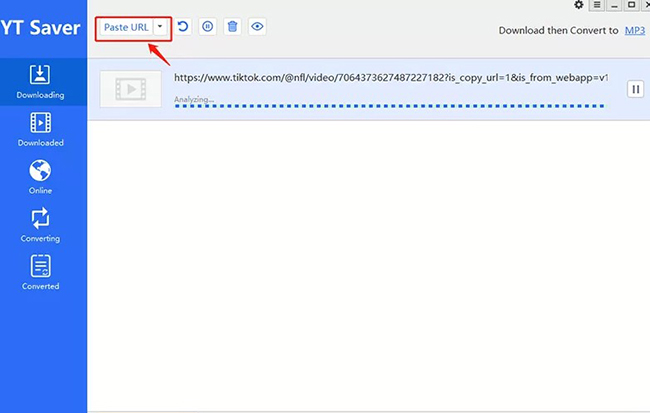Image resolution: width=650 pixels, height=413 pixels.
Task: Toggle the eye private mode icon
Action: [257, 28]
